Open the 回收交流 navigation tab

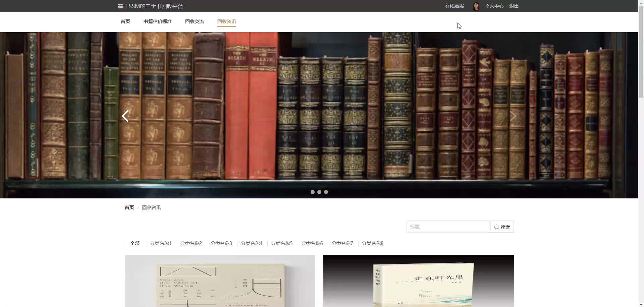click(195, 21)
